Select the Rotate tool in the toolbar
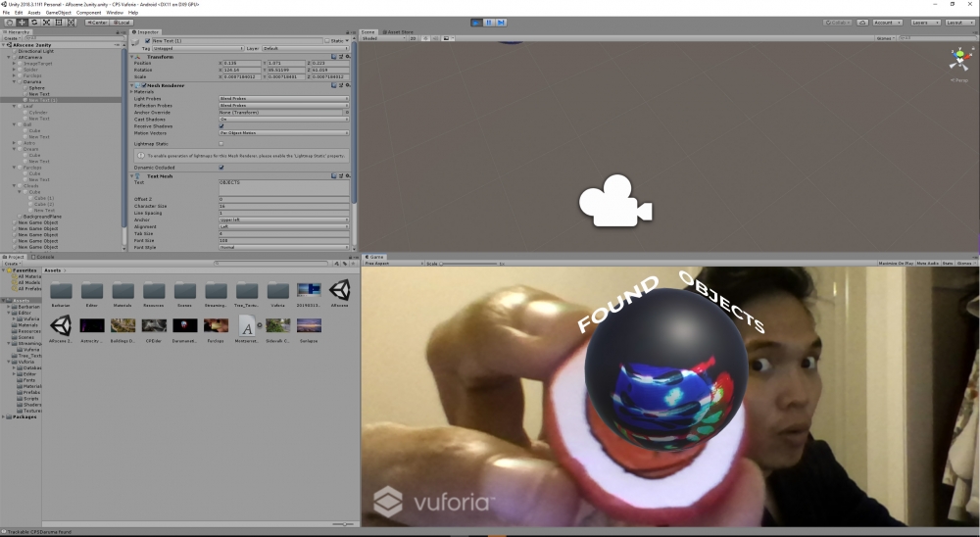The width and height of the screenshot is (980, 537). 33,22
